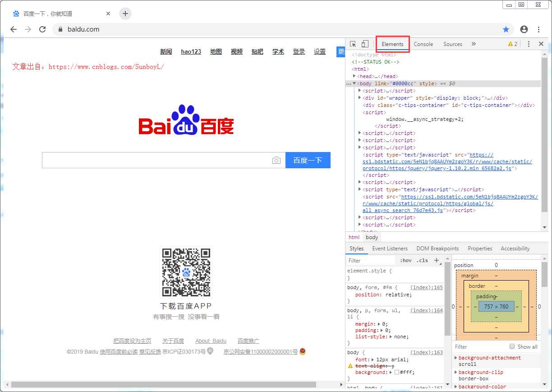Add a new style rule with plus icon
The height and width of the screenshot is (392, 552).
pyautogui.click(x=437, y=260)
